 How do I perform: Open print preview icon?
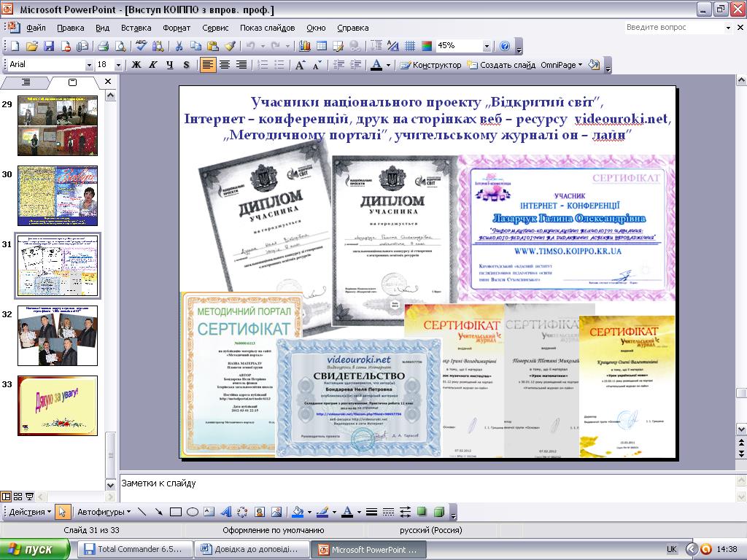pyautogui.click(x=120, y=46)
